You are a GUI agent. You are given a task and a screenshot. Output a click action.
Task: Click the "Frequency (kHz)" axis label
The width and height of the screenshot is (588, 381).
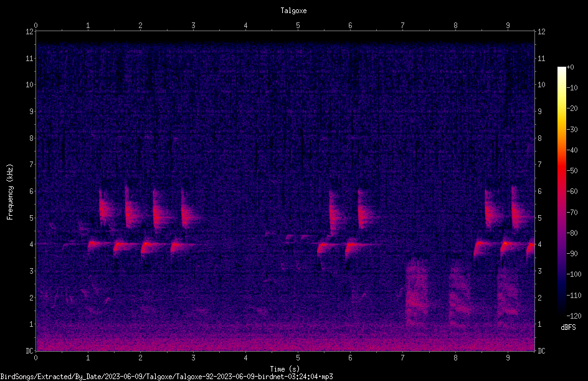click(10, 192)
